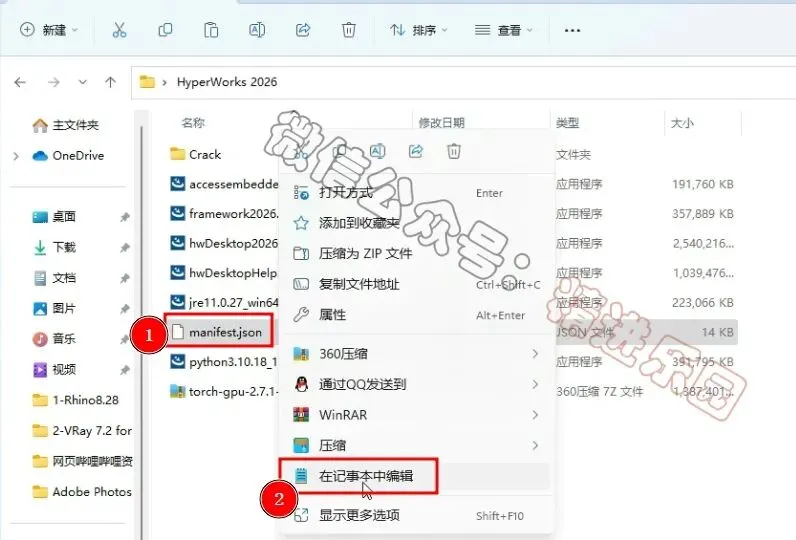Go forward with the right arrow

tap(54, 82)
